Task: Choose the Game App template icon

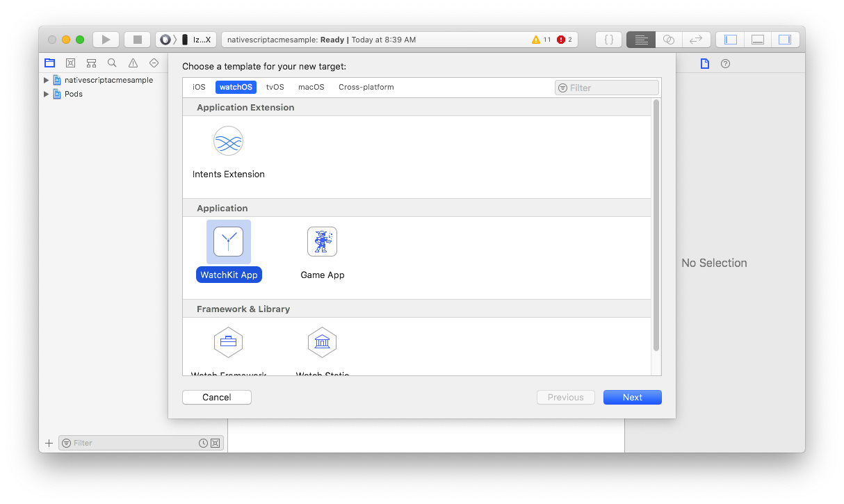Action: click(x=322, y=242)
